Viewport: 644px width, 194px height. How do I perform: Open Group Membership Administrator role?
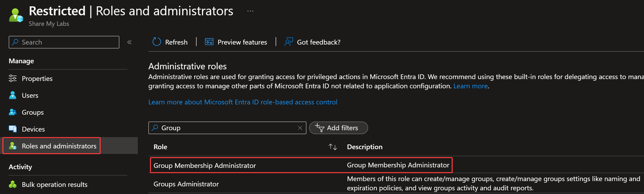pyautogui.click(x=204, y=166)
